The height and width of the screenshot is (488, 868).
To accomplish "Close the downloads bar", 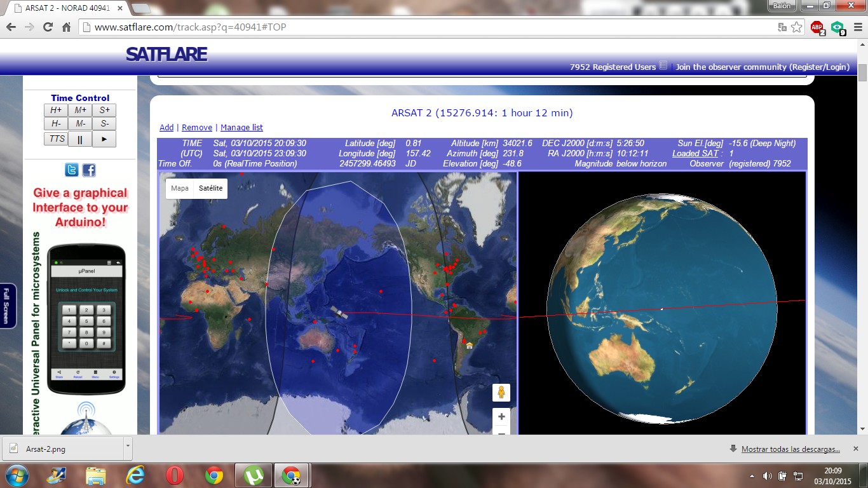I will pyautogui.click(x=857, y=449).
